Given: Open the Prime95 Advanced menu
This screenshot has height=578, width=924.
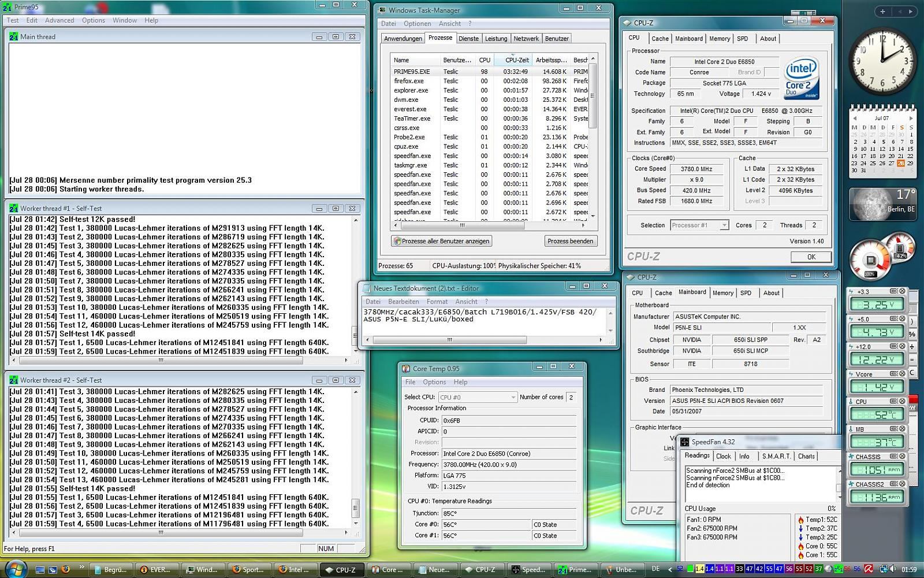Looking at the screenshot, I should click(59, 20).
